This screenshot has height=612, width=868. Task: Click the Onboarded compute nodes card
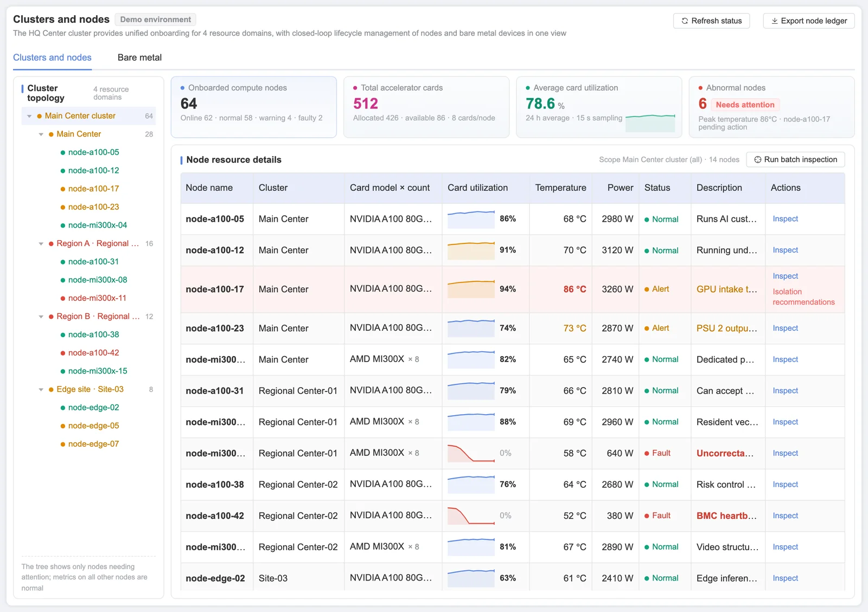point(254,107)
